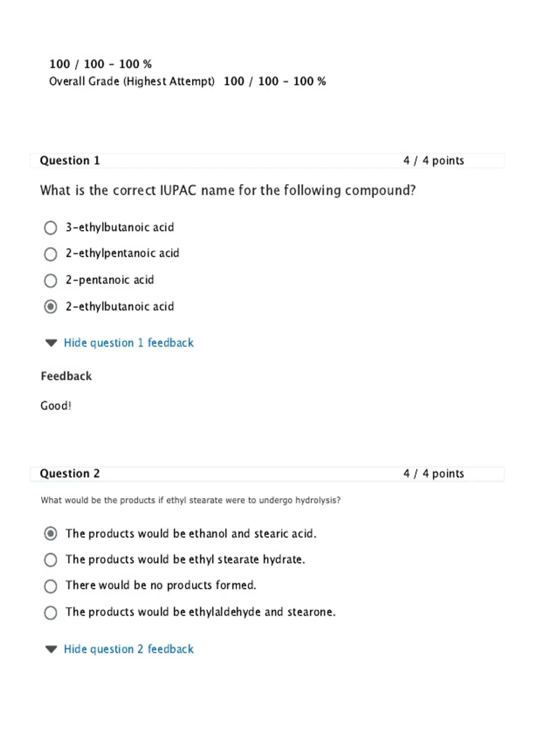Viewport: 534px width, 756px height.
Task: Click the Question 2 header
Action: click(70, 474)
